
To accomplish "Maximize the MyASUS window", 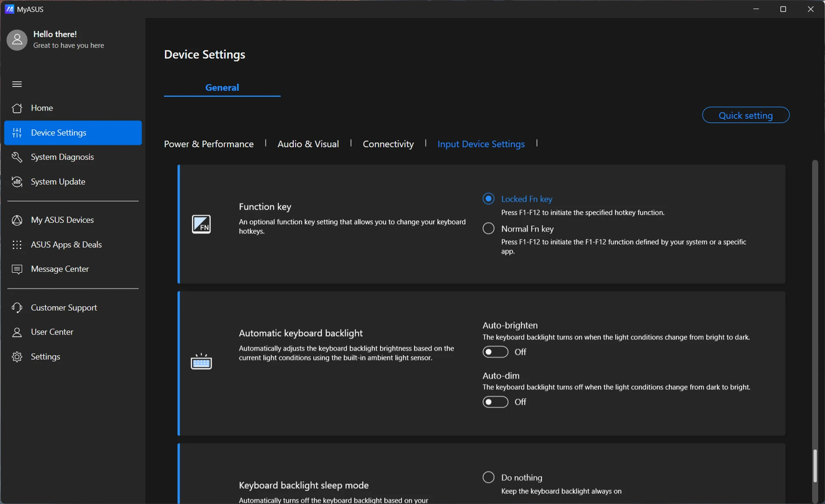I will point(783,9).
